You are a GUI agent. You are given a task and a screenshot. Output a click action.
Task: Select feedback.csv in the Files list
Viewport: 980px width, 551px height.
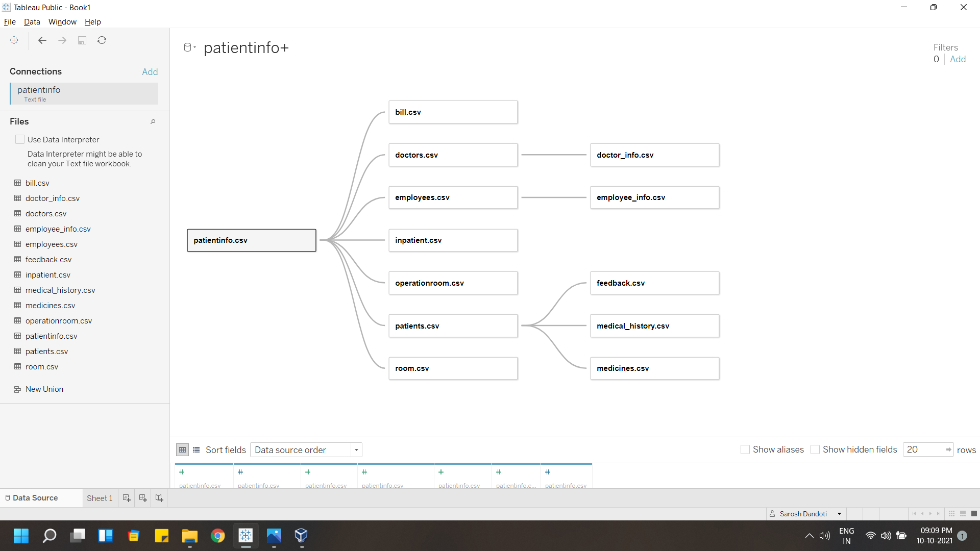48,260
